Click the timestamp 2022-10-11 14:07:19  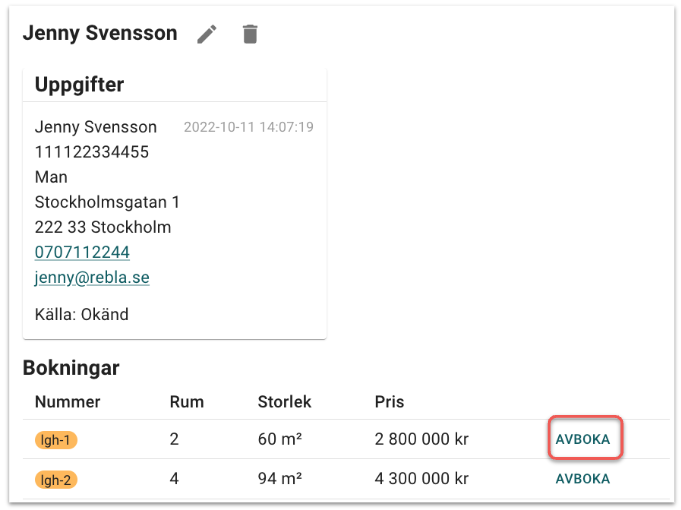[249, 127]
